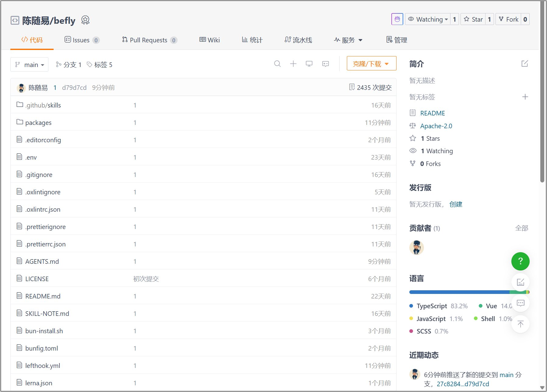
Task: Click the SCSS language entry
Action: click(x=429, y=331)
